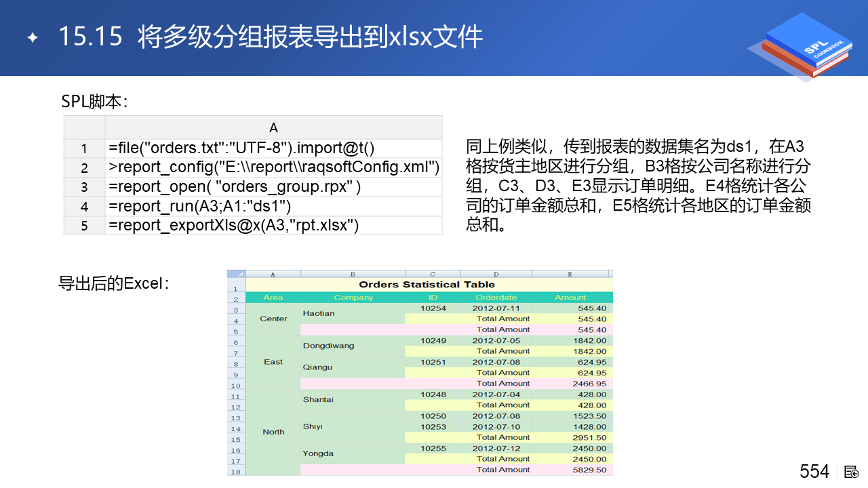This screenshot has height=488, width=868.
Task: Select the 'Haotian' company cell
Action: (x=353, y=313)
